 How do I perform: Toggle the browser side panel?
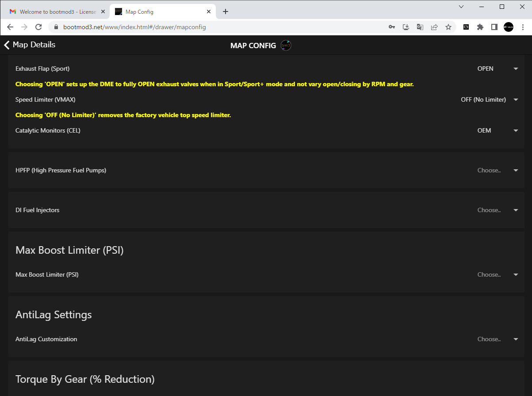coord(494,27)
